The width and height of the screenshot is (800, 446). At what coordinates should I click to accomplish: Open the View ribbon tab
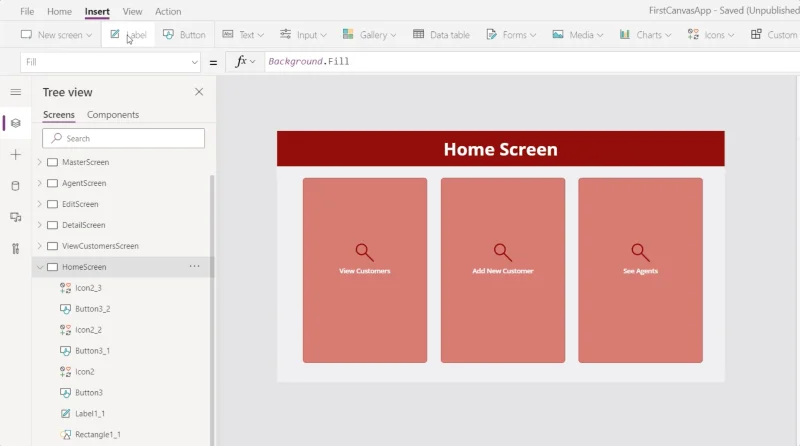(132, 11)
